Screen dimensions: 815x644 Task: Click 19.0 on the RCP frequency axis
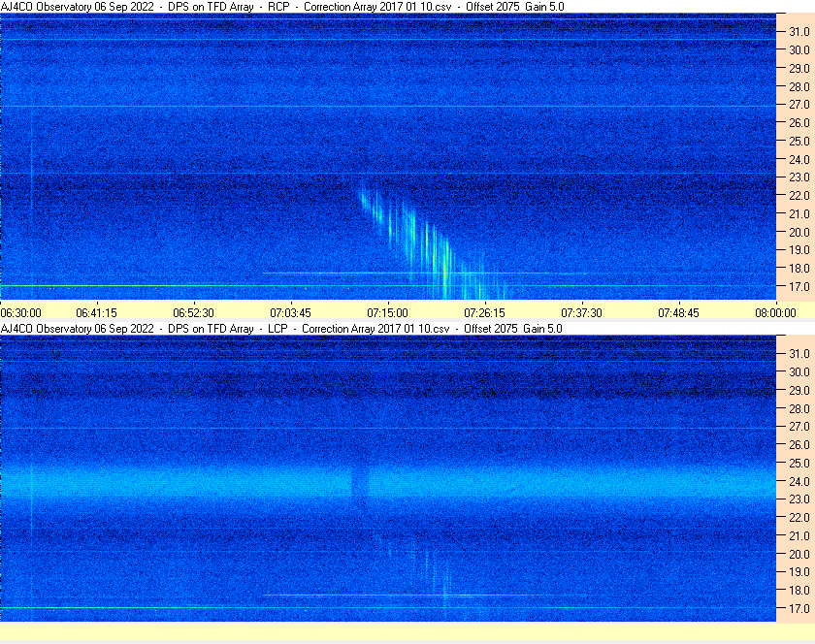pos(799,250)
